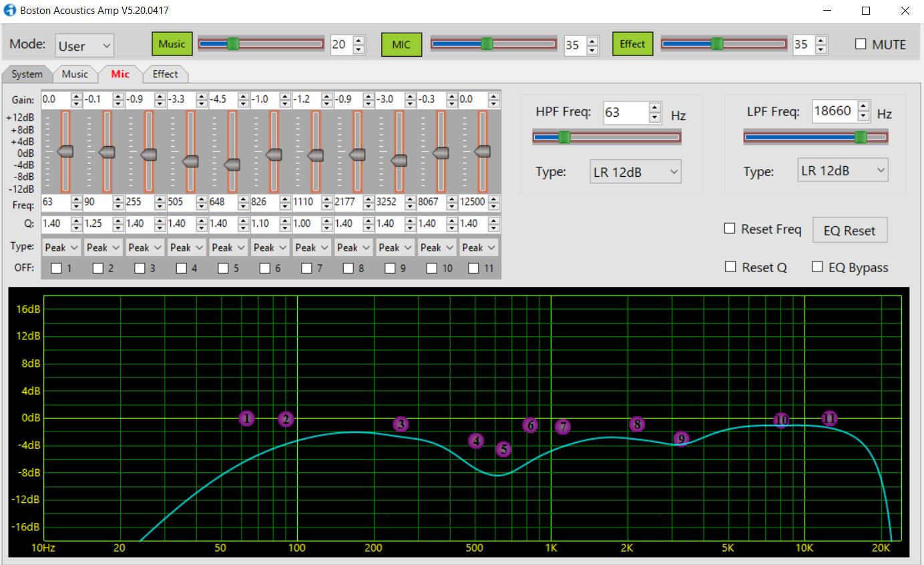Check the EQ Bypass box
Screen dimensions: 924x565
click(817, 267)
